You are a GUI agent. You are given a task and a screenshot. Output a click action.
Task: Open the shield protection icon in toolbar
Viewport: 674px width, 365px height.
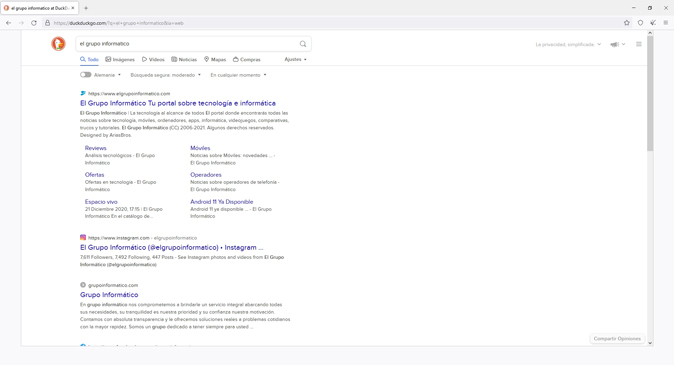click(640, 23)
